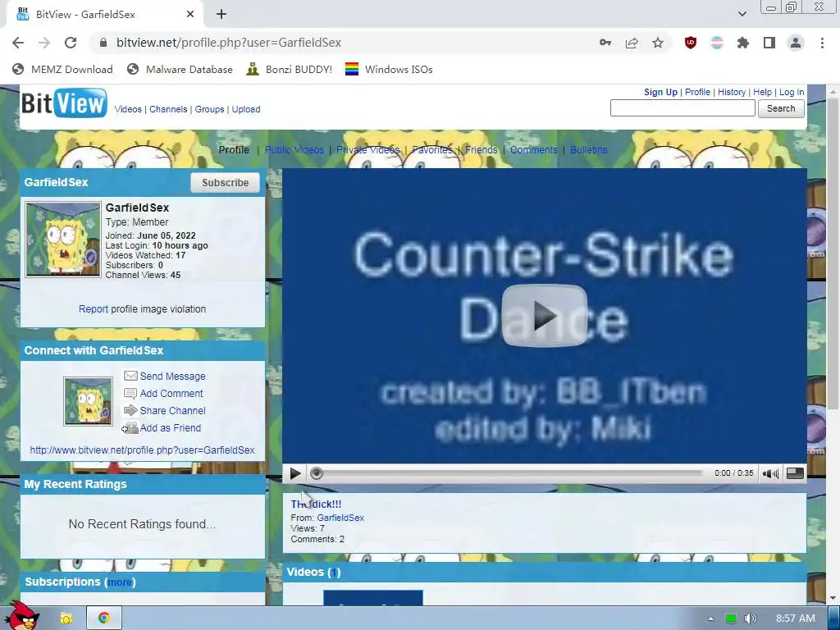Viewport: 840px width, 630px height.
Task: Go to Videos section
Action: (x=128, y=109)
